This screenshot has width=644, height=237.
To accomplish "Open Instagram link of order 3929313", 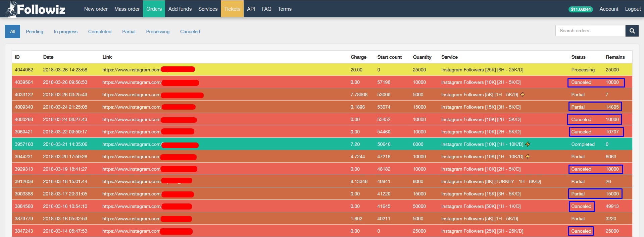I will (150, 169).
